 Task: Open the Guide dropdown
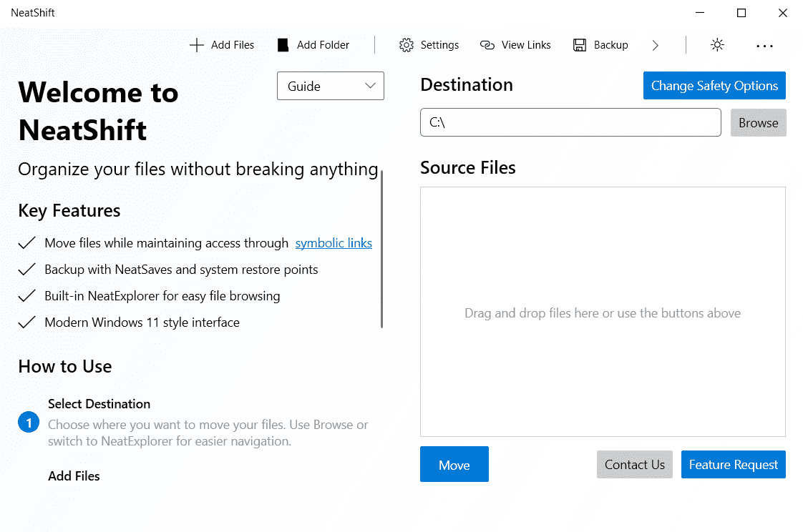click(x=331, y=86)
